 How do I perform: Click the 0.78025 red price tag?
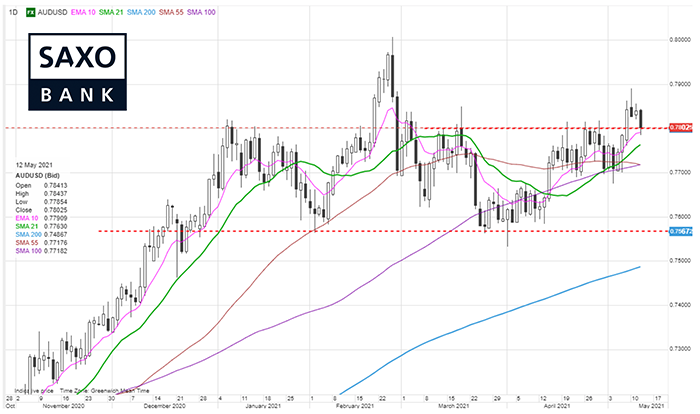click(681, 128)
